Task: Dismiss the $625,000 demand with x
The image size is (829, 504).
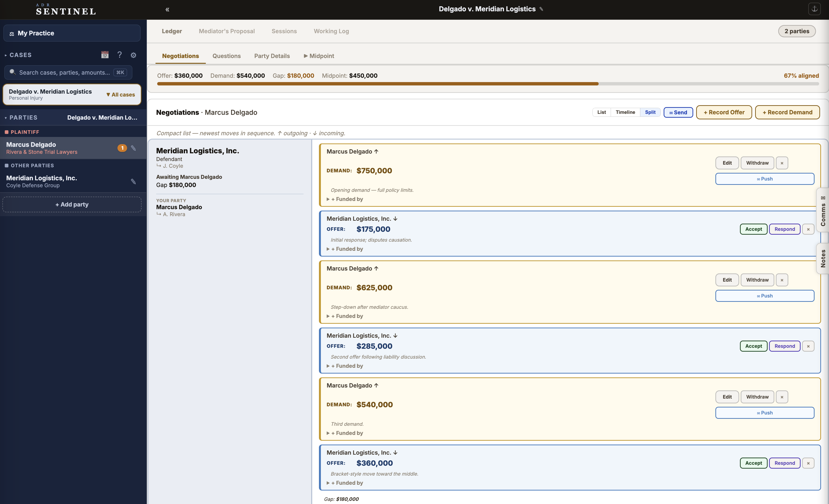Action: click(x=782, y=280)
